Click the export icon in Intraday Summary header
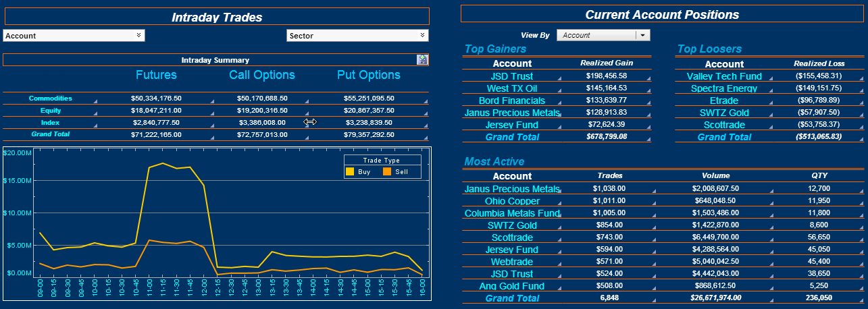868x309 pixels. point(422,60)
